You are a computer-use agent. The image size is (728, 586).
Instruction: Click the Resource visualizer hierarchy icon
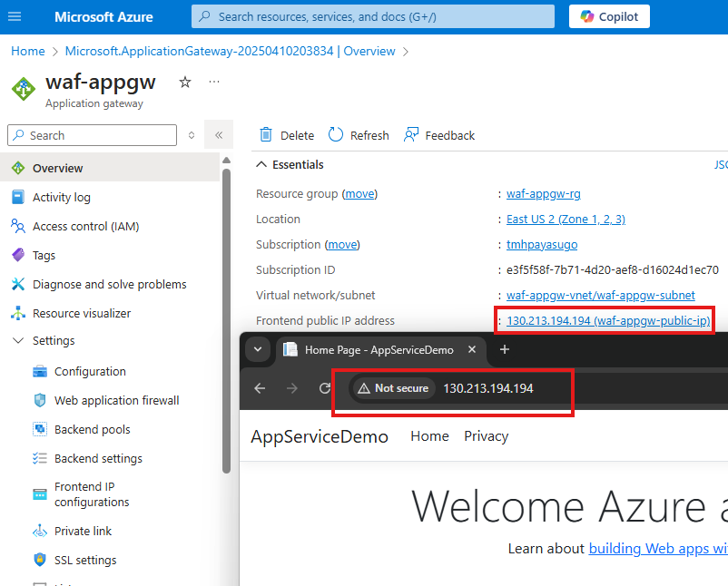[x=17, y=313]
